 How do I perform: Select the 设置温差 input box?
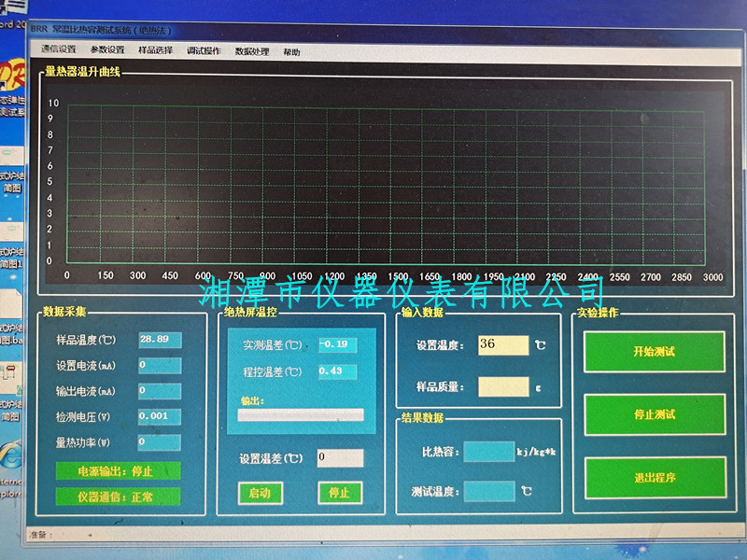[x=340, y=458]
